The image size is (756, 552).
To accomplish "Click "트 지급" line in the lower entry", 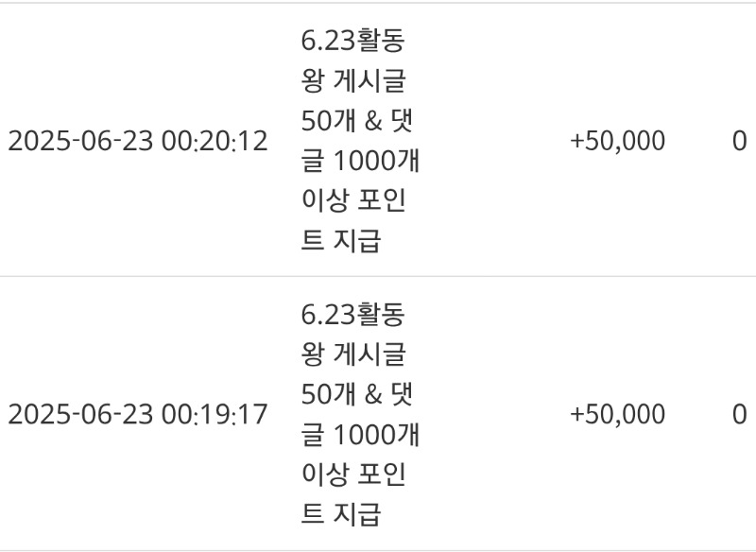I will (340, 515).
